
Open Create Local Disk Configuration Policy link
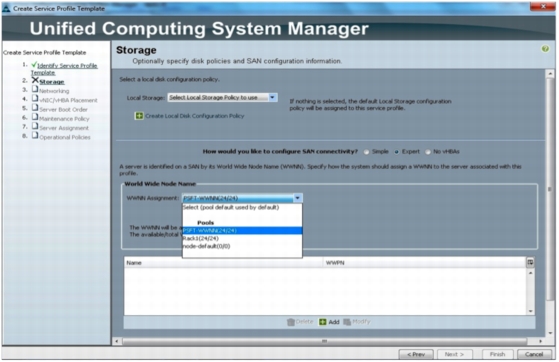(195, 116)
